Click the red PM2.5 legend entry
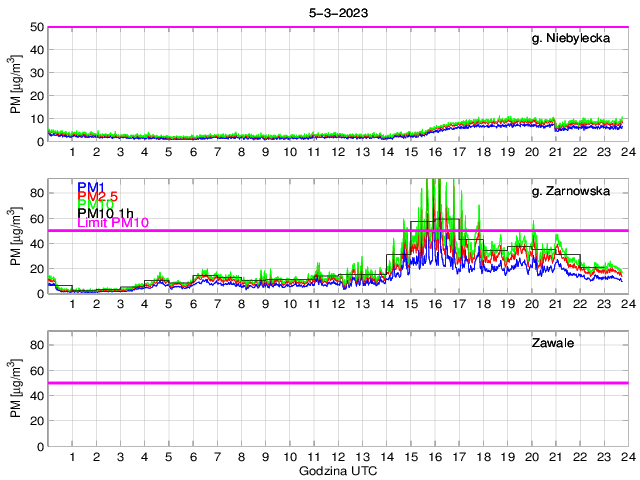This screenshot has width=640, height=480. (x=97, y=197)
